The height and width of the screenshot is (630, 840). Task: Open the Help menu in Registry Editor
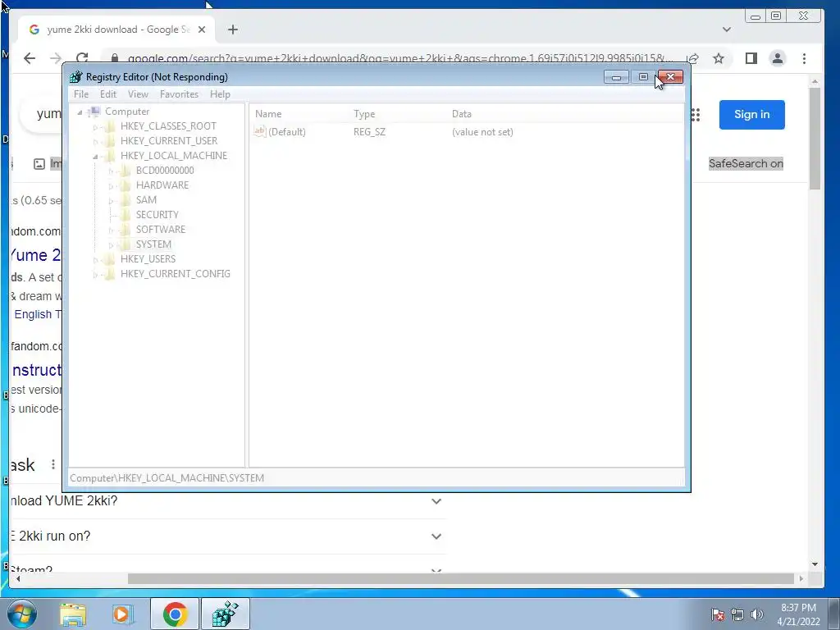coord(220,94)
